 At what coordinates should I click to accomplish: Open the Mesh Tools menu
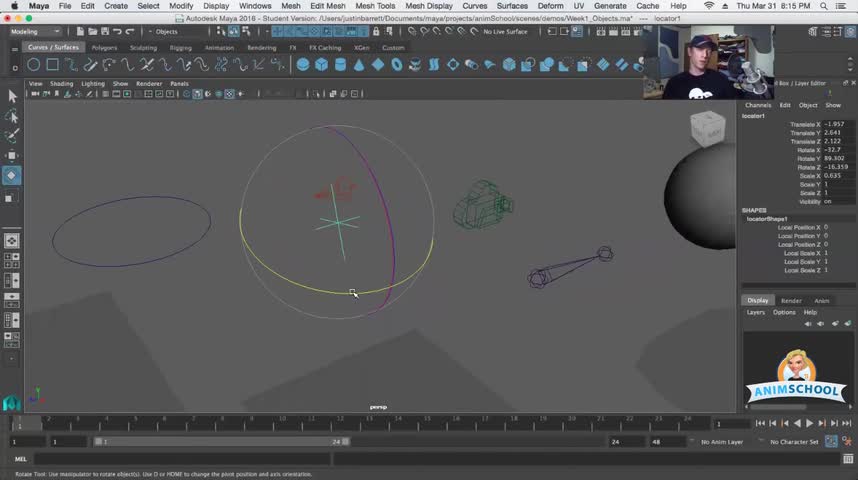pos(375,6)
